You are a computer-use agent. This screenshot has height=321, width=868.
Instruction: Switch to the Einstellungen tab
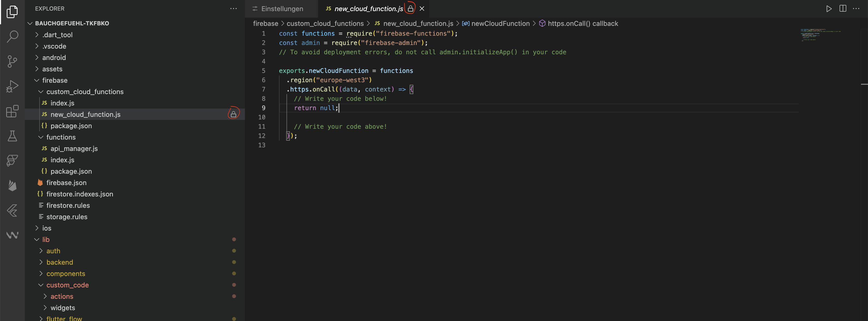click(282, 9)
